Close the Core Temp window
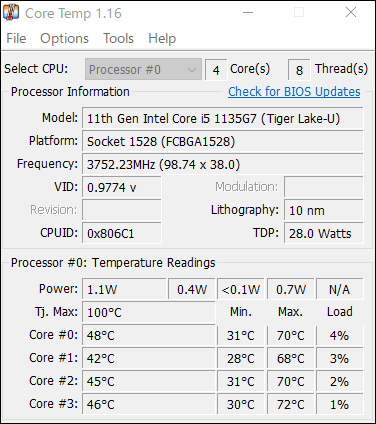Viewport: 376px width, 424px height. coord(351,13)
